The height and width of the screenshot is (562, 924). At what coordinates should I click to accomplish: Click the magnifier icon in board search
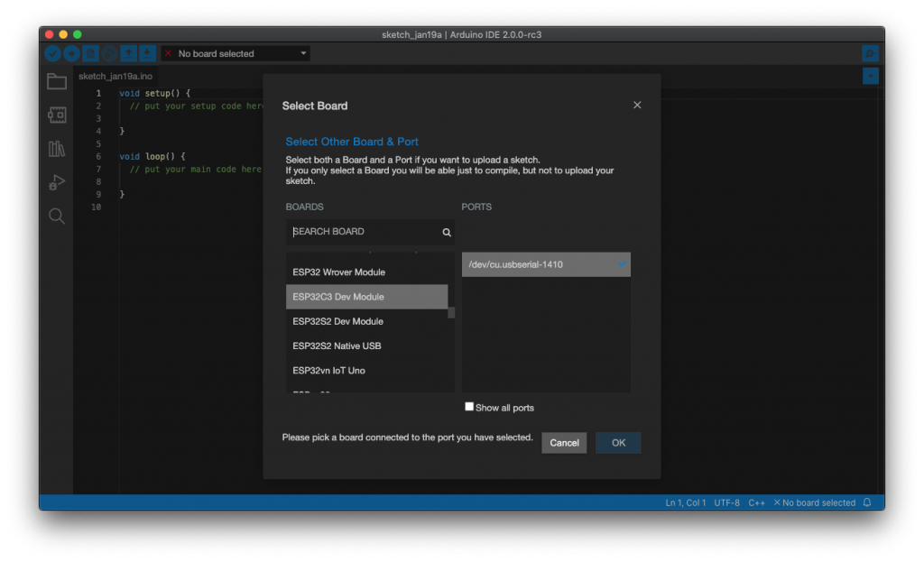pyautogui.click(x=447, y=232)
